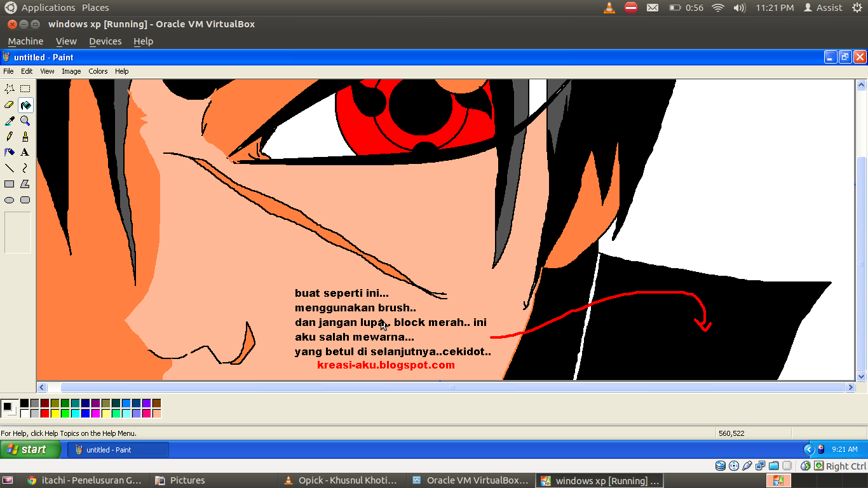Select the Free-Form Select tool
868x488 pixels.
10,89
